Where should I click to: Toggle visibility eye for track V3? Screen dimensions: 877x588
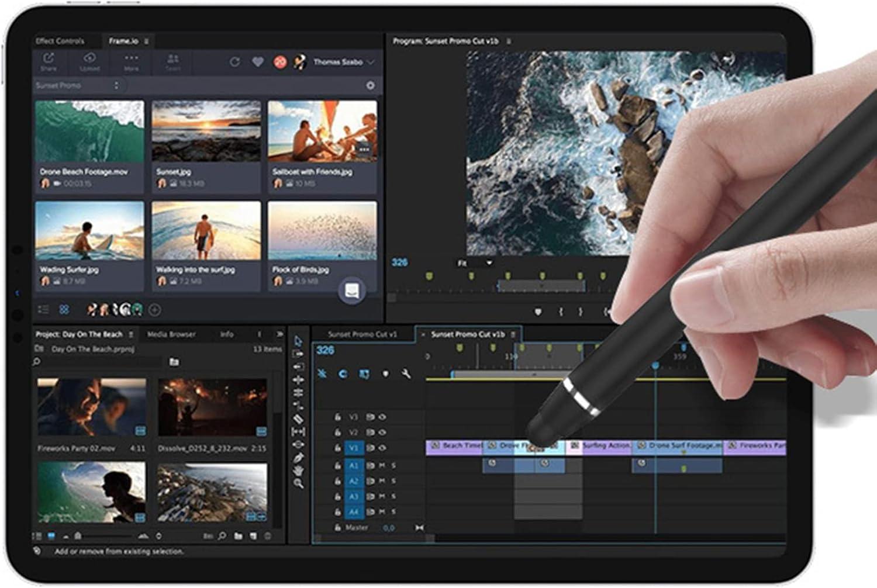pyautogui.click(x=383, y=417)
